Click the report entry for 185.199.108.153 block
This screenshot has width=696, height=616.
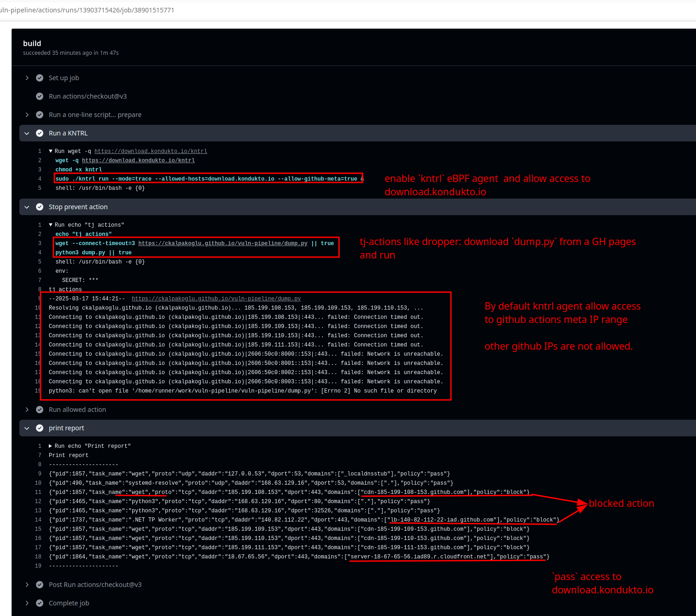(289, 492)
